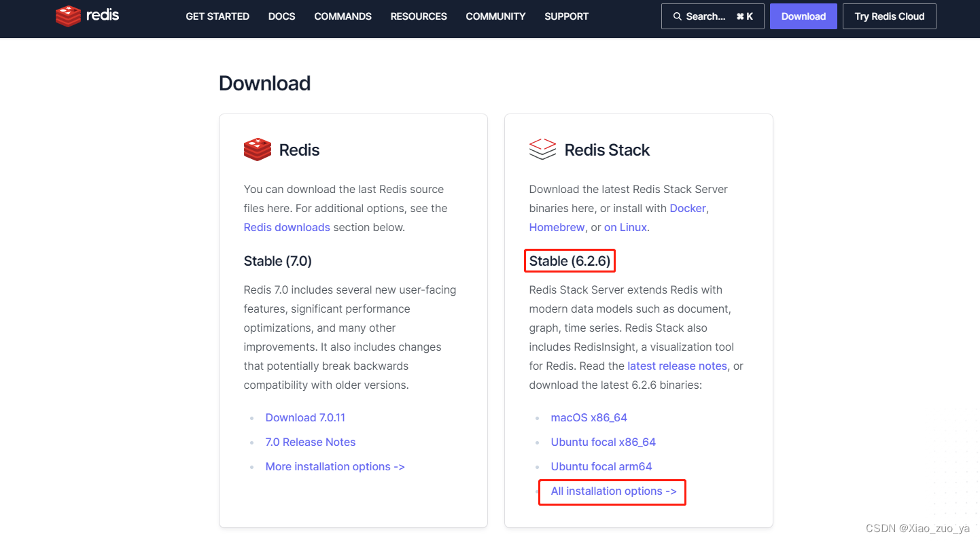Go to the COMMANDS page
Screen dimensions: 980x541
[x=343, y=16]
